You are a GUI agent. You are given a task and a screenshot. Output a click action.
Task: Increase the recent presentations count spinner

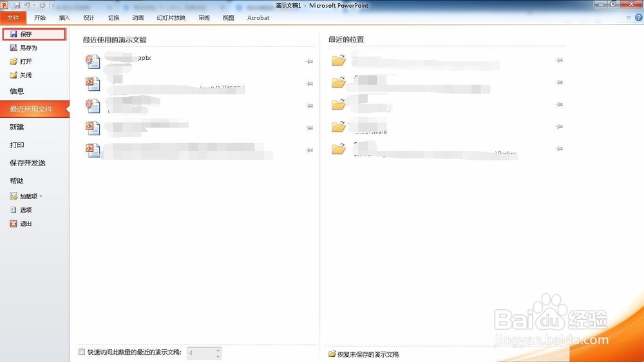[218, 350]
